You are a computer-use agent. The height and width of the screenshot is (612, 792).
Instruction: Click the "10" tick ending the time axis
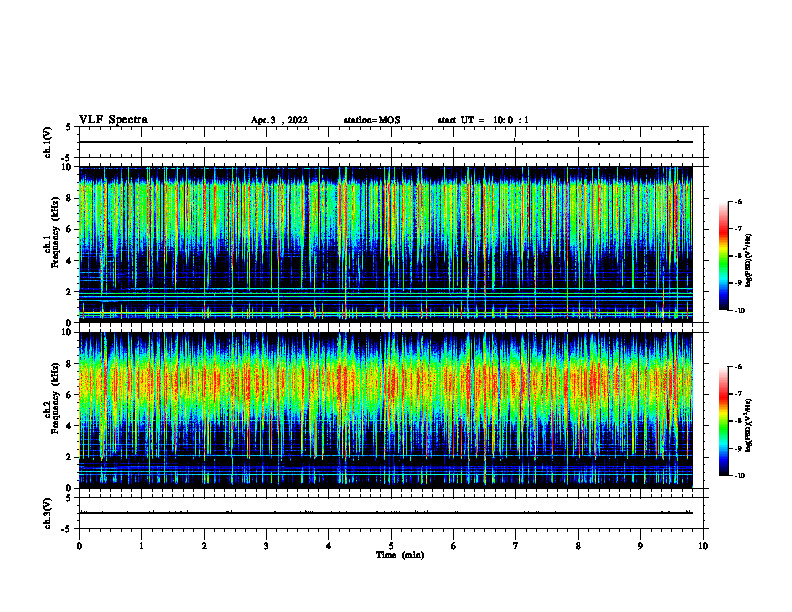tap(703, 546)
